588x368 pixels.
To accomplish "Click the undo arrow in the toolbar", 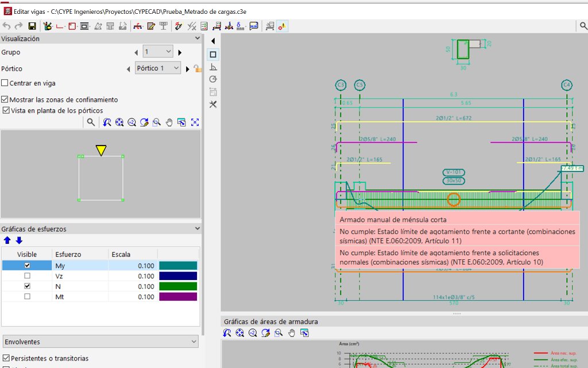I will coord(6,26).
